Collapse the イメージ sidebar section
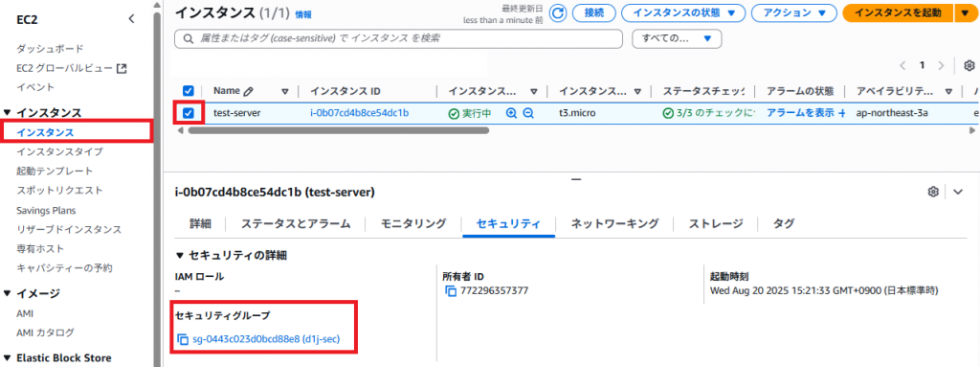 pyautogui.click(x=7, y=293)
